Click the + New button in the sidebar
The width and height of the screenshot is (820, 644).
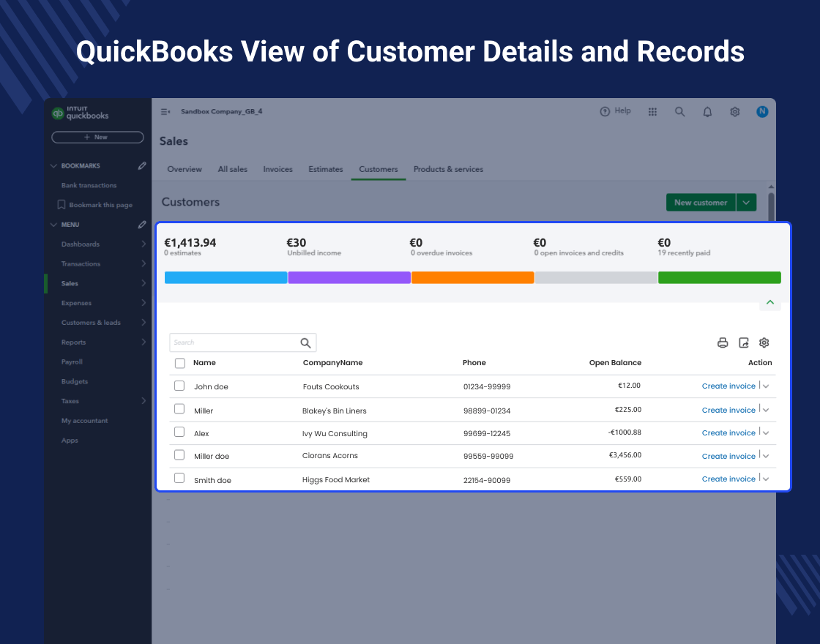[x=98, y=137]
